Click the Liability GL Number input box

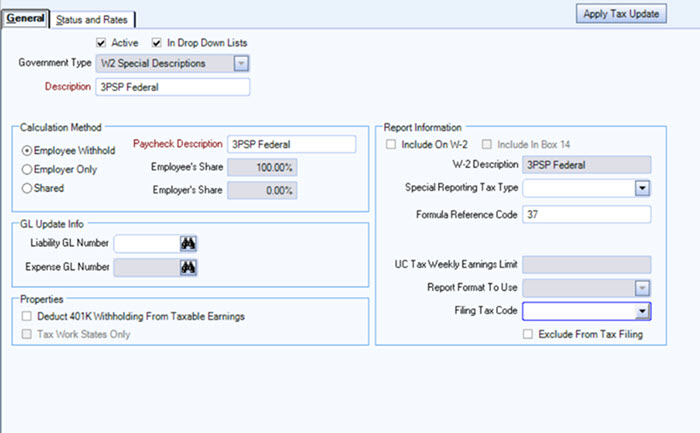pos(145,243)
